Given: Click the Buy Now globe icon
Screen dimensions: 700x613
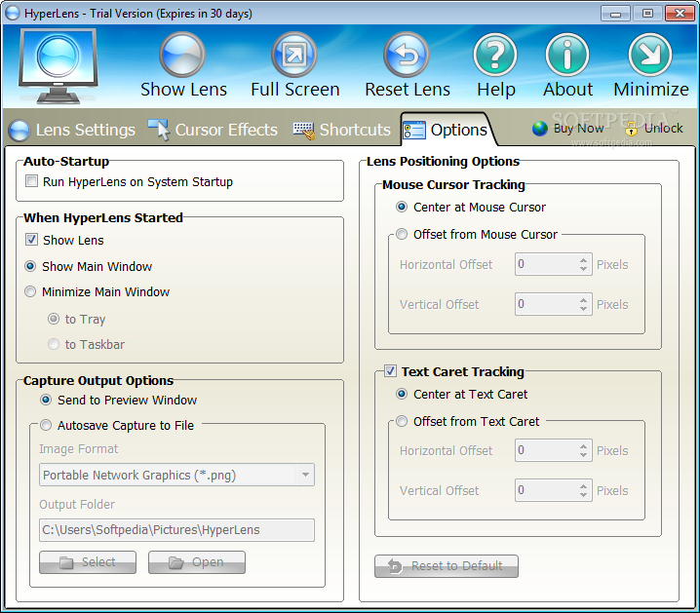Looking at the screenshot, I should (x=540, y=129).
